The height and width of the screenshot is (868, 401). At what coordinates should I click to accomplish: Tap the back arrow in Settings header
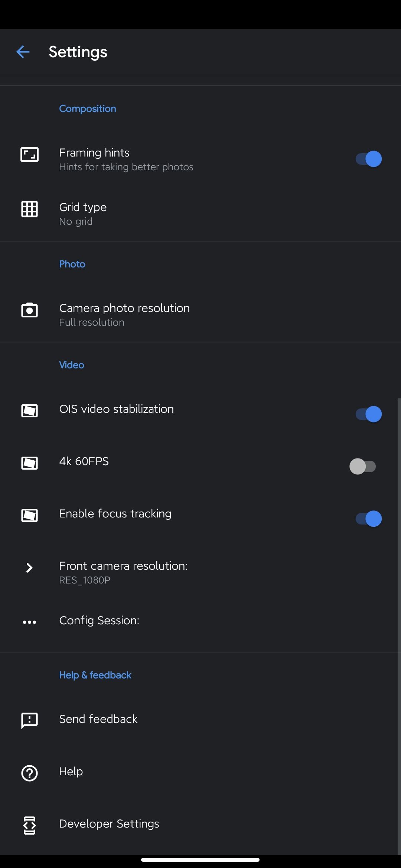point(23,52)
